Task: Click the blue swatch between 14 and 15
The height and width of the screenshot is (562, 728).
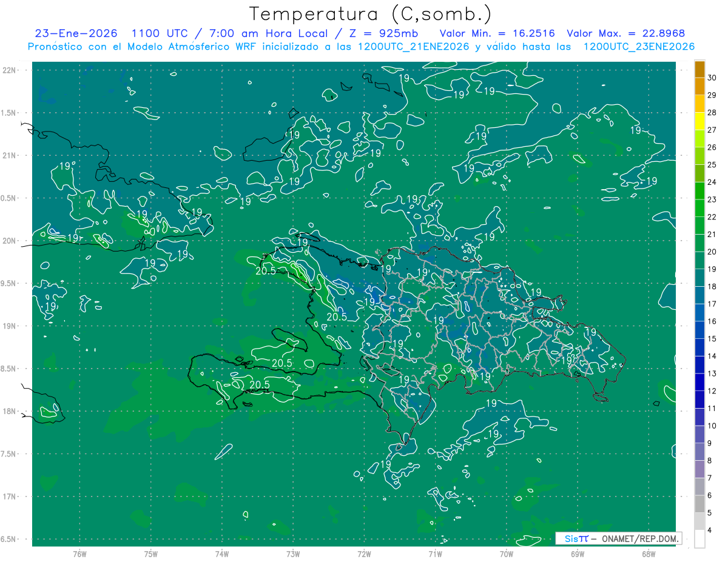Action: [699, 348]
